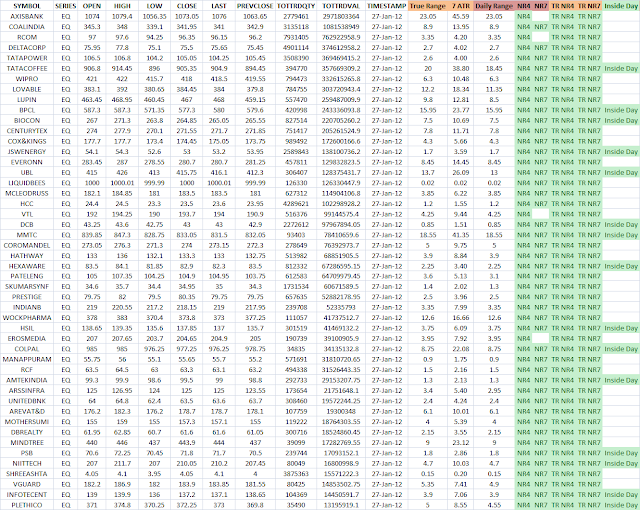Click MINDTREE 7 ATR value 23.12
The height and width of the screenshot is (510, 640).
[x=461, y=443]
